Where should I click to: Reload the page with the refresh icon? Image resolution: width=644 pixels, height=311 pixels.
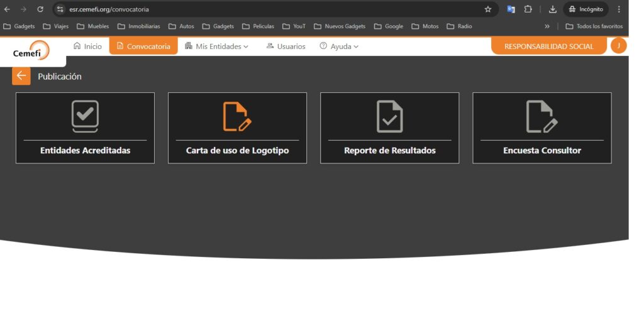tap(40, 9)
